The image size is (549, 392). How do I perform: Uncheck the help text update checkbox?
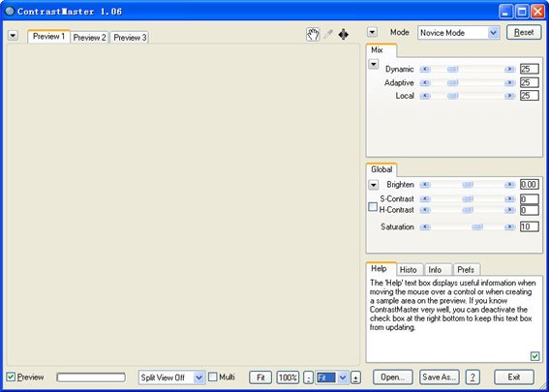534,356
